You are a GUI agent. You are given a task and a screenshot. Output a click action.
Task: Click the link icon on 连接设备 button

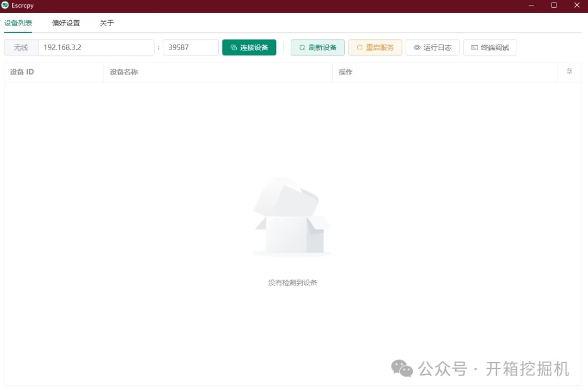click(234, 47)
